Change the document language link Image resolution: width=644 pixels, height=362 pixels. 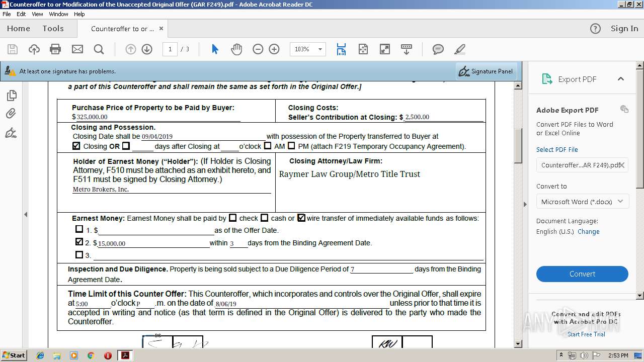[589, 231]
